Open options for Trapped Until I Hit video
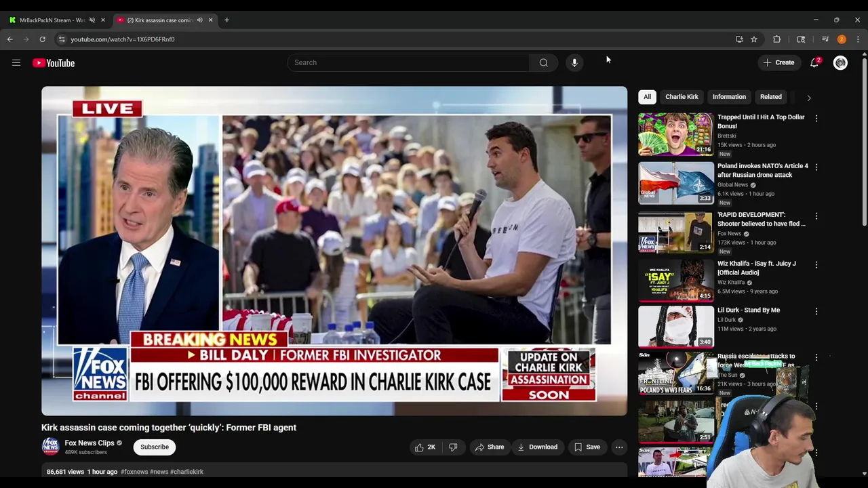868x488 pixels. click(x=816, y=118)
